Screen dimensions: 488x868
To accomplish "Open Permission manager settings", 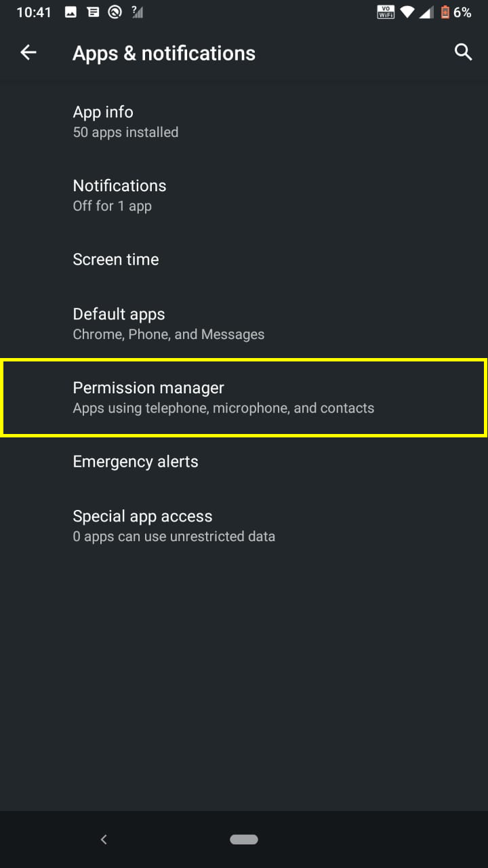I will coord(244,397).
